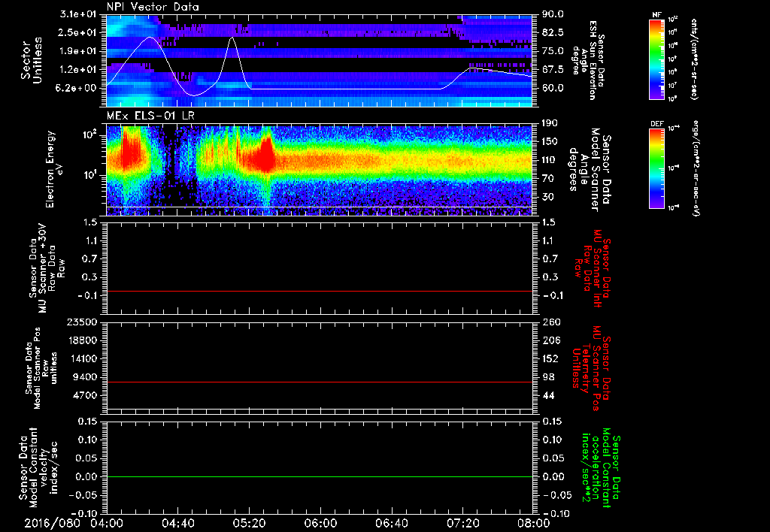Viewport: 770px width, 532px height.
Task: Click the "110" scanner angle tick
Action: coord(550,160)
